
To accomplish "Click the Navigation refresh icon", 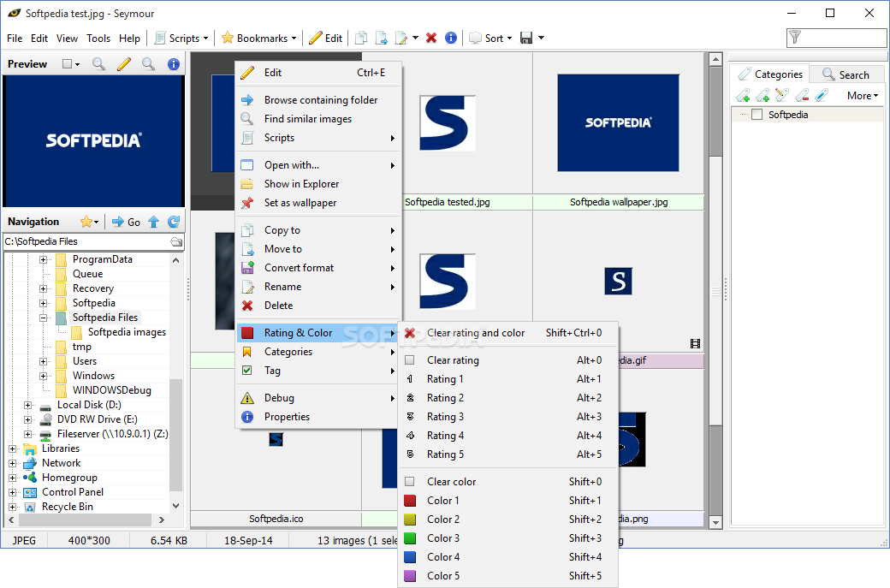I will point(174,222).
